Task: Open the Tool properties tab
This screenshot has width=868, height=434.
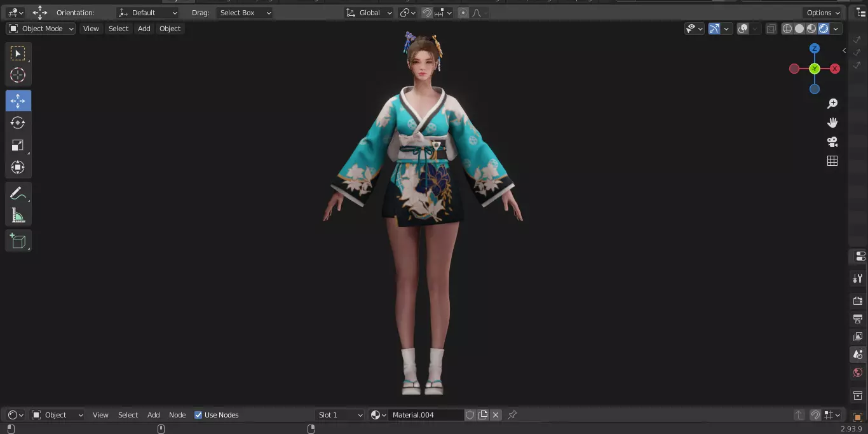Action: [858, 278]
